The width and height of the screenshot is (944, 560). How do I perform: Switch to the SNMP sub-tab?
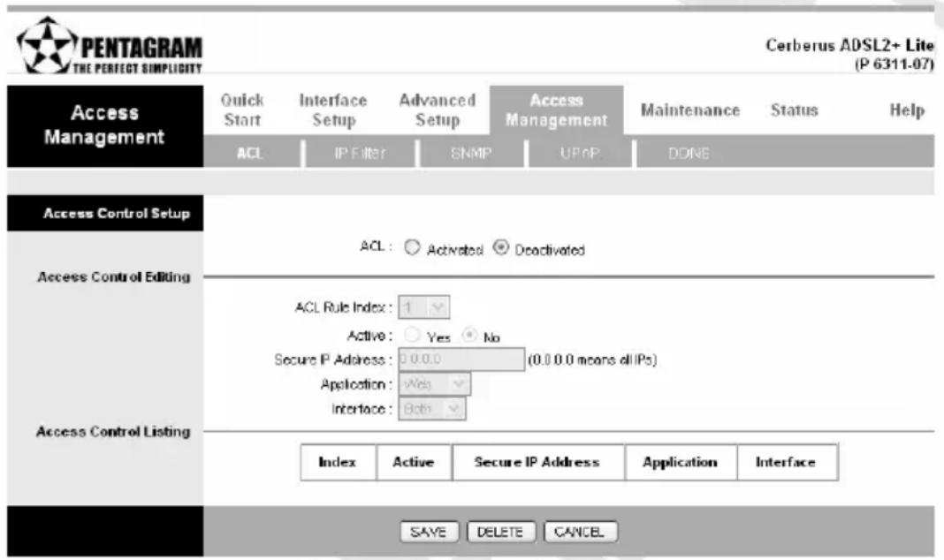pyautogui.click(x=471, y=154)
